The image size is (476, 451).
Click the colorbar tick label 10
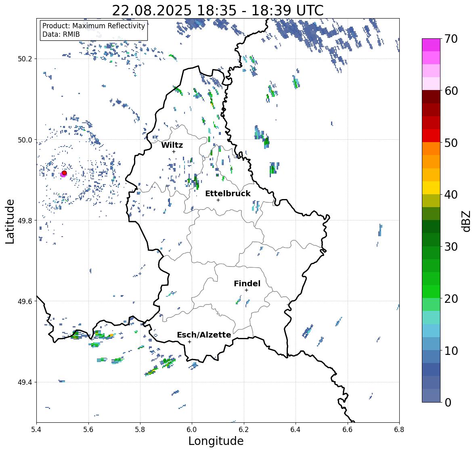tap(451, 350)
